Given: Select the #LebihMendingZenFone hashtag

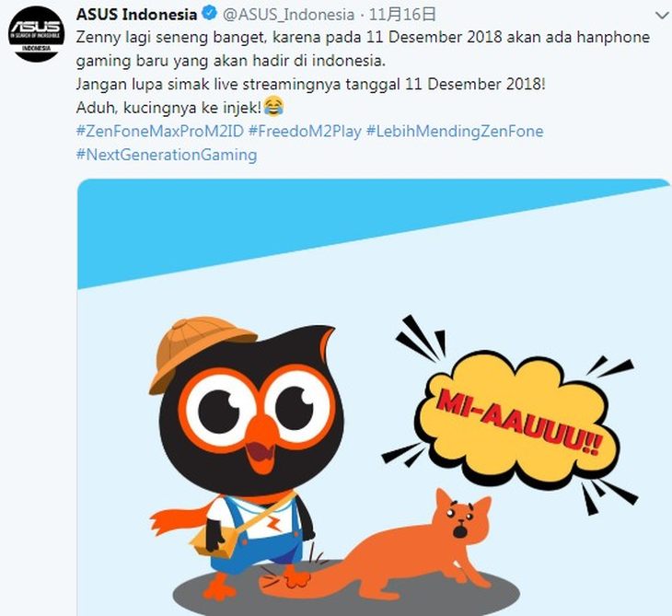Looking at the screenshot, I should coord(455,131).
